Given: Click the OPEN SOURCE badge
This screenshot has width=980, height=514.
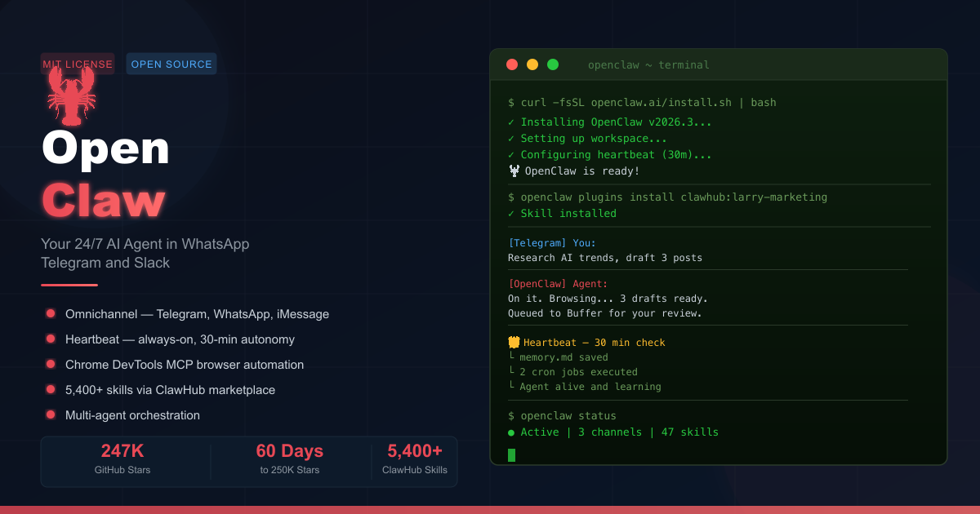Looking at the screenshot, I should [171, 63].
